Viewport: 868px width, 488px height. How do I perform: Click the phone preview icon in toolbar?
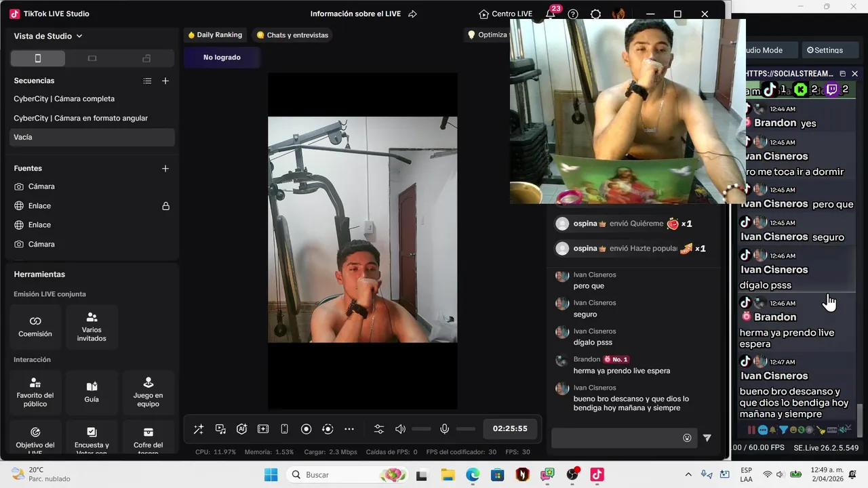pos(285,429)
